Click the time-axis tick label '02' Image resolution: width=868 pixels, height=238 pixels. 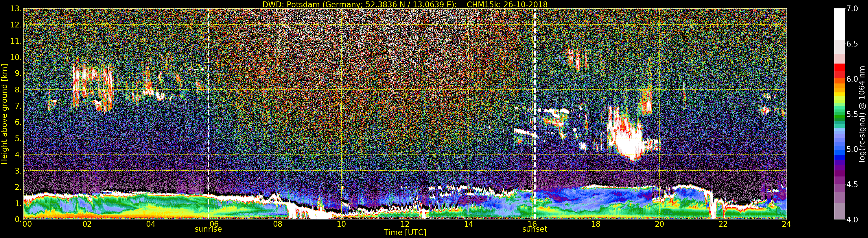pos(87,224)
